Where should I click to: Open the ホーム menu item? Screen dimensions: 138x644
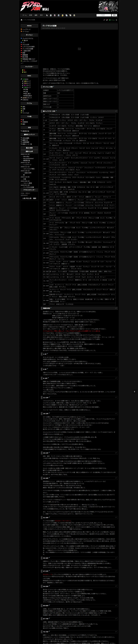point(25,15)
